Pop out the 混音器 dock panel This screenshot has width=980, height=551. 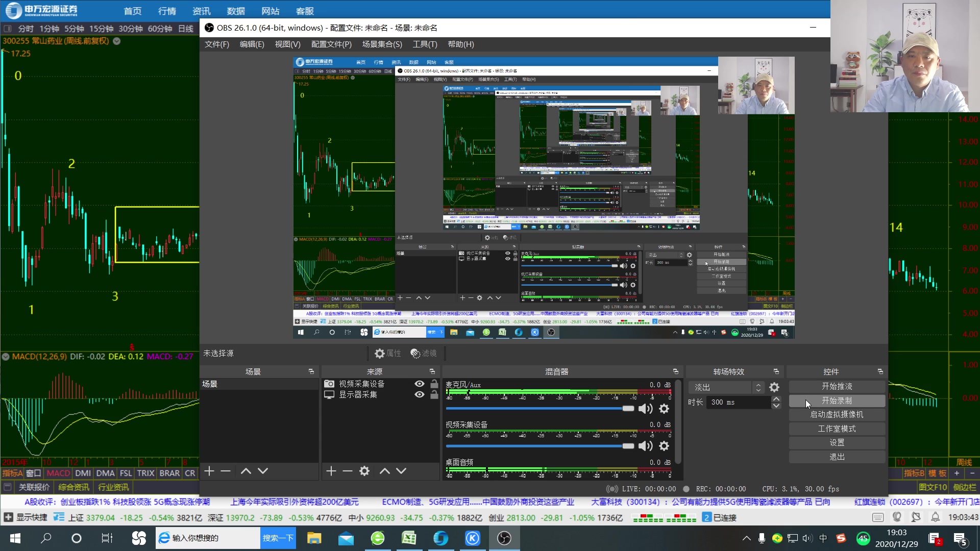point(676,371)
